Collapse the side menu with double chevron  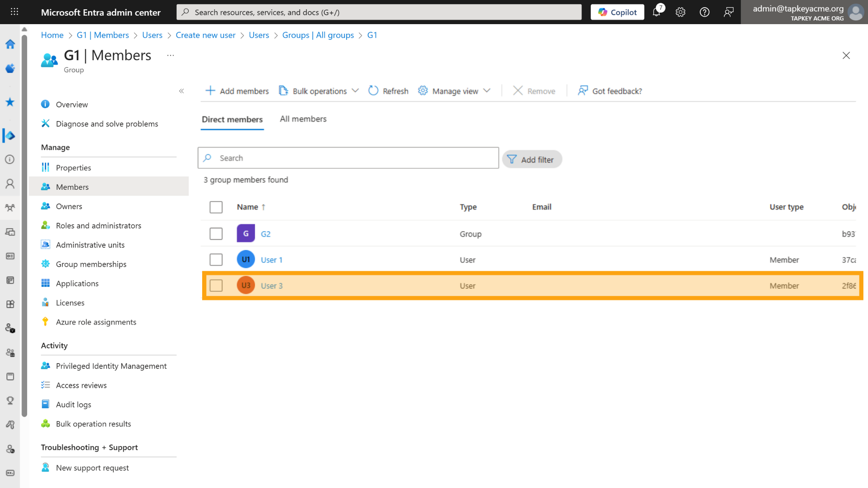181,91
